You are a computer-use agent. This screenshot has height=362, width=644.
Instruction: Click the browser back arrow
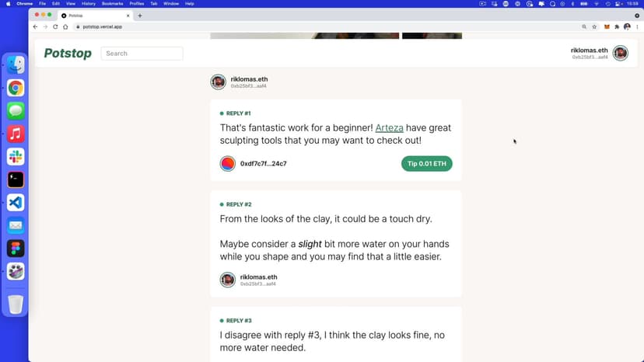pos(35,26)
